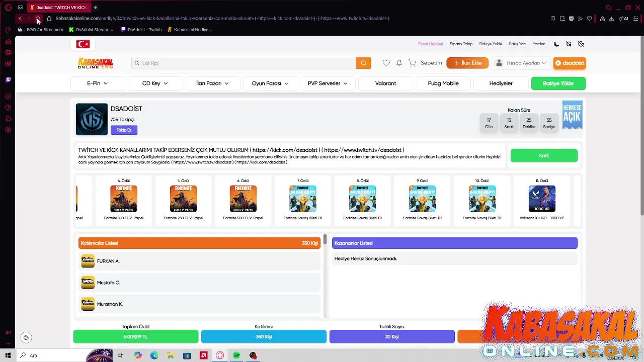Click the orange search magnifier button
Screen dimensions: 644x362
[x=363, y=63]
